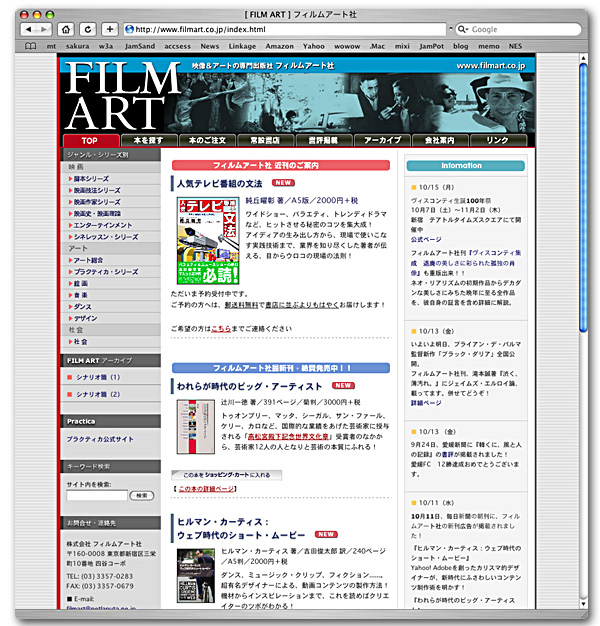Go to the Home page icon
Viewport: 600px width, 626px height.
65,29
